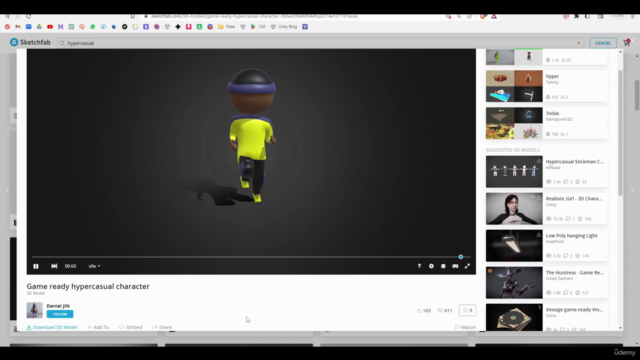Open the black plus-shaped bookmark icon
The height and width of the screenshot is (360, 640).
178,27
